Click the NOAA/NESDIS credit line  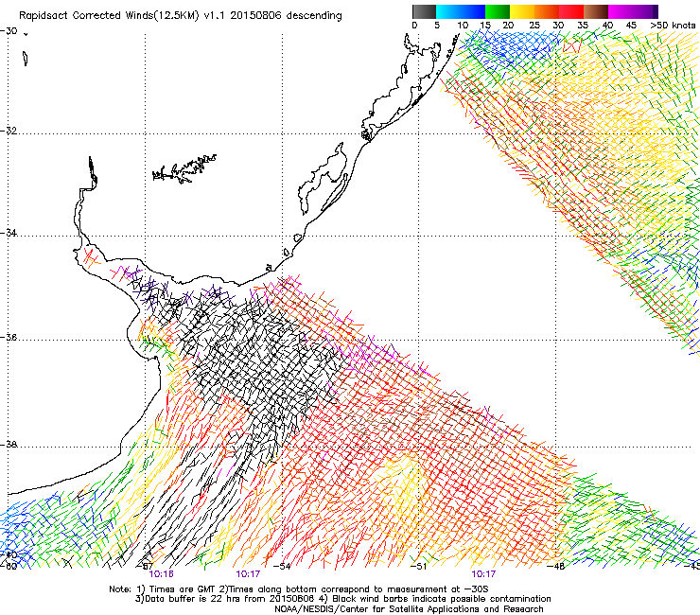coord(409,609)
